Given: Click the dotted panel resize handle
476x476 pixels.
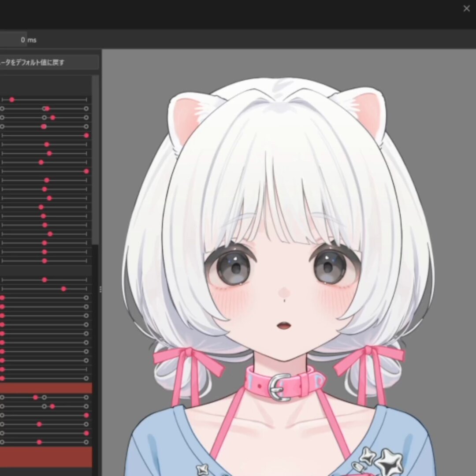Looking at the screenshot, I should click(100, 290).
